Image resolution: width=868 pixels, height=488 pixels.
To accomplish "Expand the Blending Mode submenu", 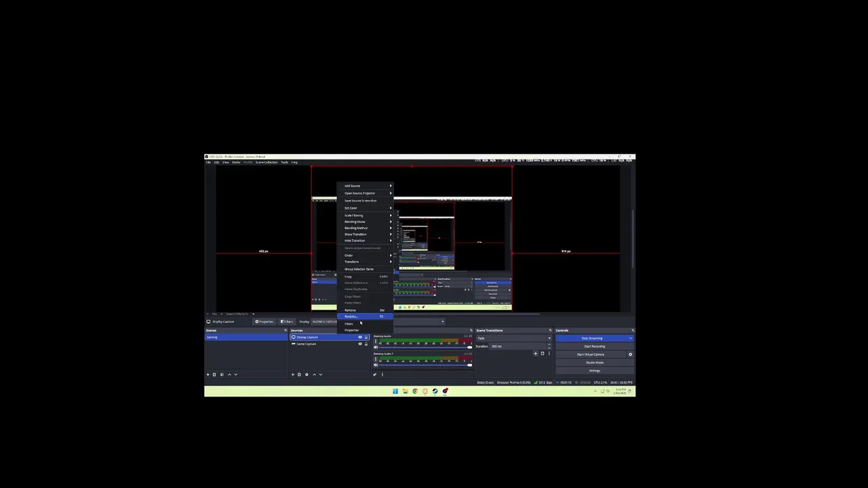I will click(364, 222).
